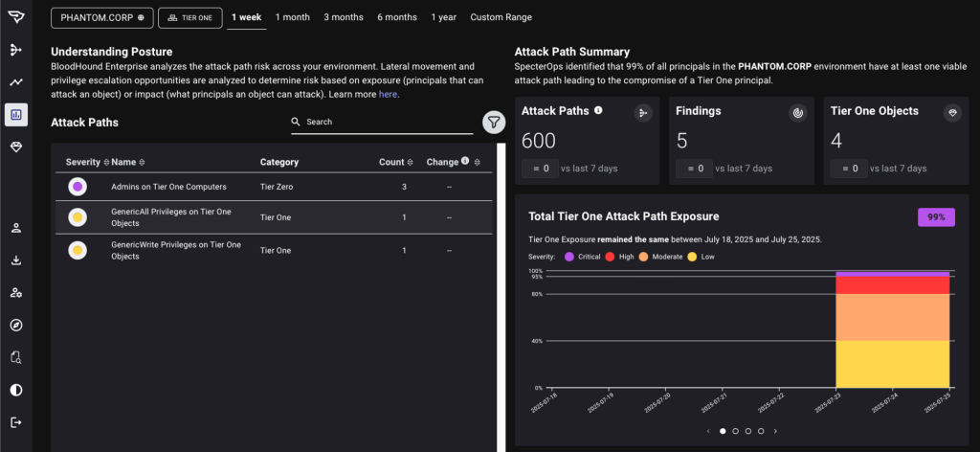The height and width of the screenshot is (452, 980).
Task: Click the Critical severity legend swatch
Action: coord(571,257)
